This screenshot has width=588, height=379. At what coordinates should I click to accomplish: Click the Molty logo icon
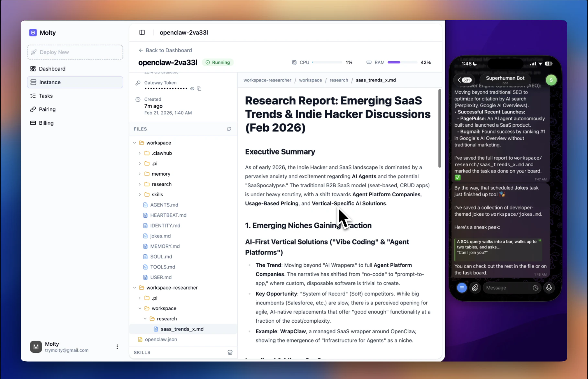point(33,32)
